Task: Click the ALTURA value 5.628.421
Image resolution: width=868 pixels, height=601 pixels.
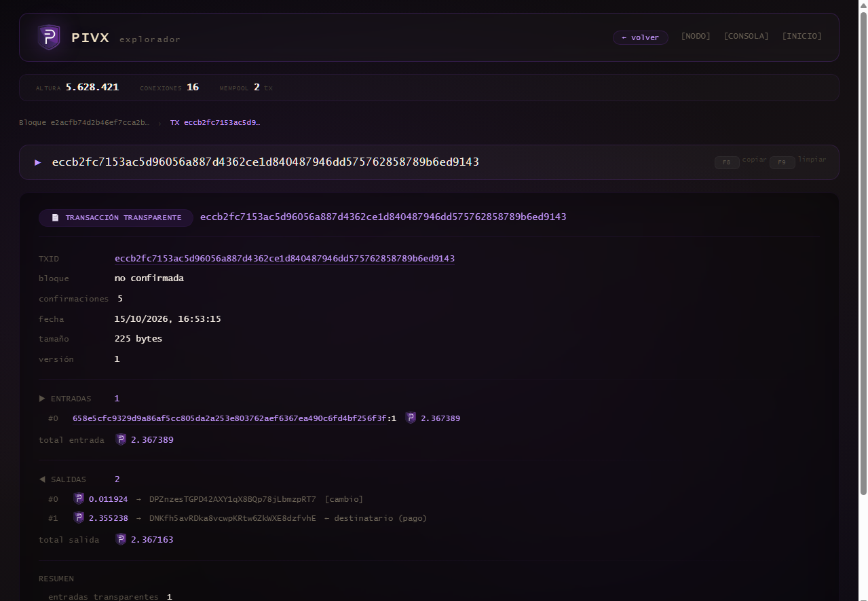Action: click(92, 88)
